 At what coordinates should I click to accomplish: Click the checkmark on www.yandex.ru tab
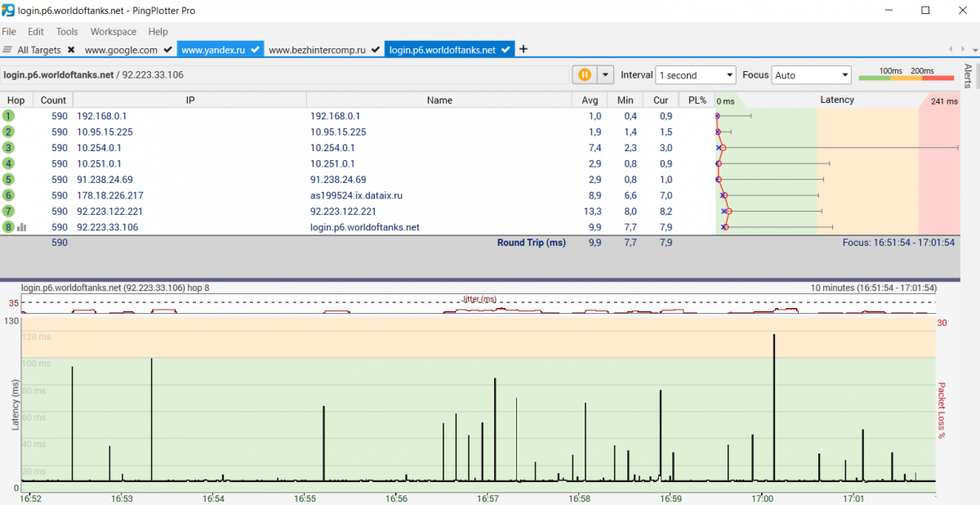coord(256,50)
